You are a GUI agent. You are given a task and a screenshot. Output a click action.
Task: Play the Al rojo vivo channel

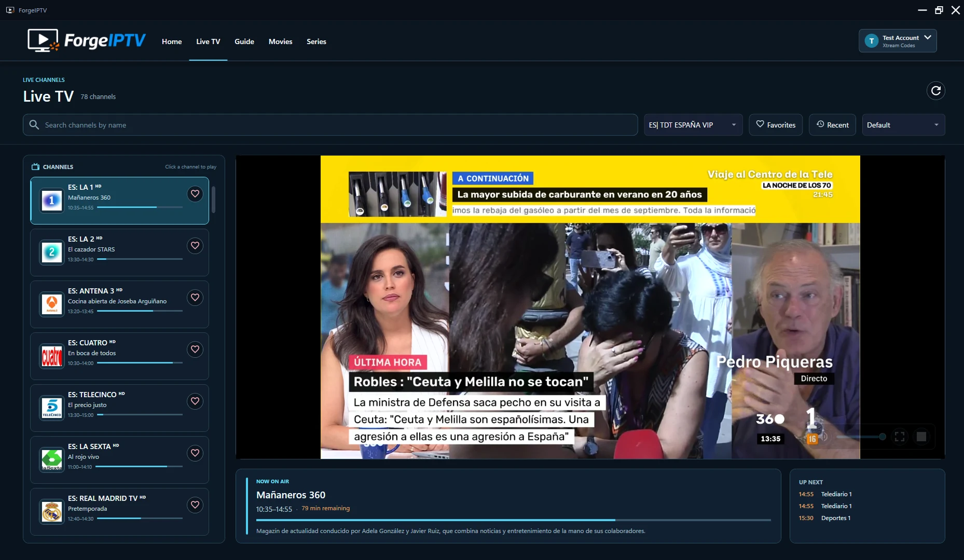click(119, 460)
